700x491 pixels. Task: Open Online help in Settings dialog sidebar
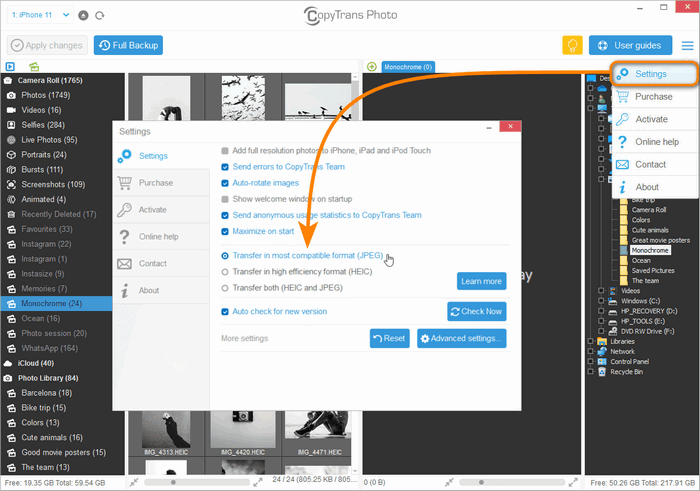coord(161,236)
